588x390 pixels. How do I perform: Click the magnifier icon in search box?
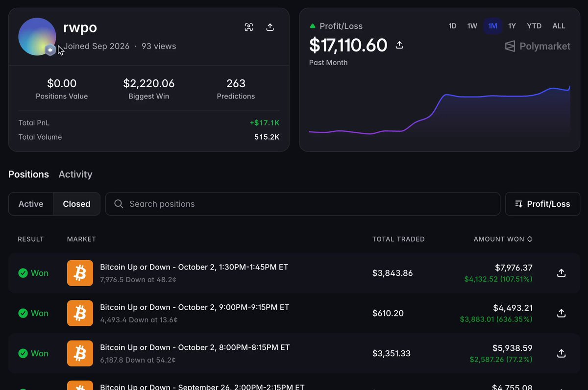pyautogui.click(x=119, y=204)
